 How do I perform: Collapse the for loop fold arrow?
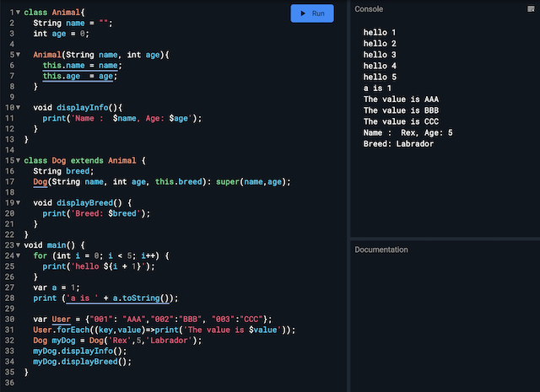coord(19,256)
